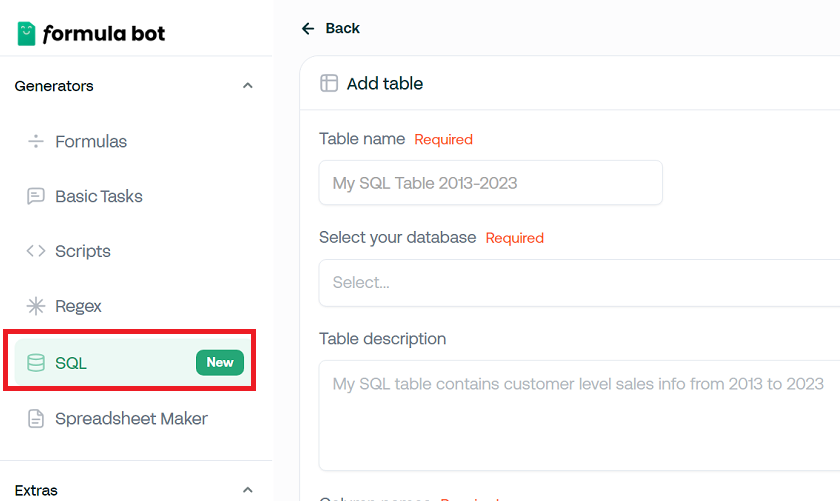The image size is (840, 501).
Task: Click the SQL database icon
Action: point(36,363)
